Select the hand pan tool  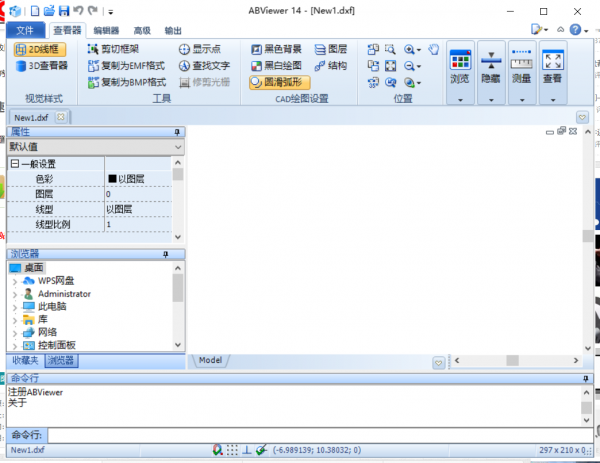[x=434, y=49]
